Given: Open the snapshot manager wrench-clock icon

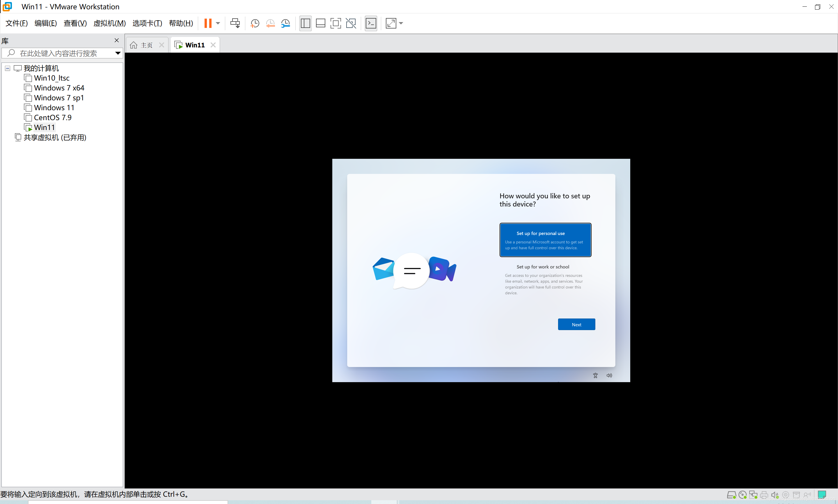Looking at the screenshot, I should tap(285, 23).
